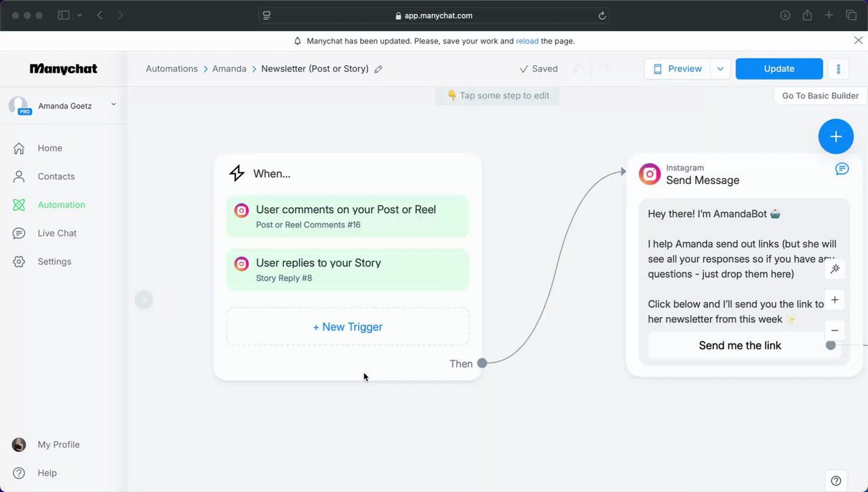Open Live Chat in the sidebar
The width and height of the screenshot is (868, 492).
point(57,233)
